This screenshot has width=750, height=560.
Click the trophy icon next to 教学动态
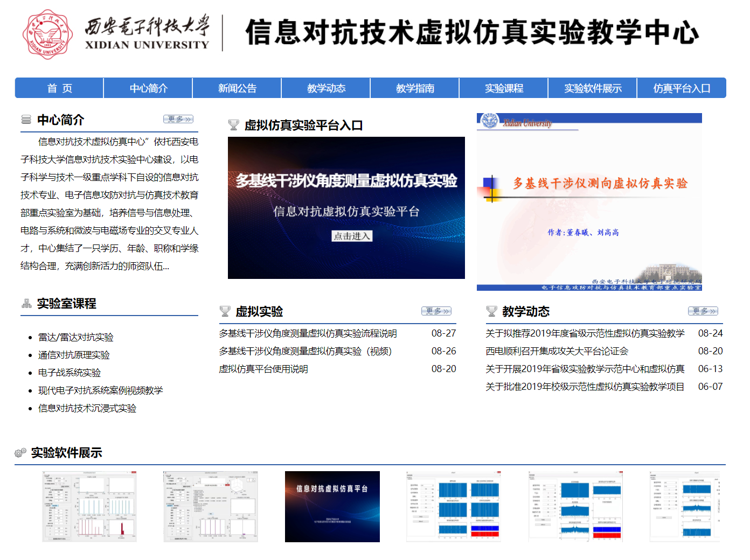point(491,311)
